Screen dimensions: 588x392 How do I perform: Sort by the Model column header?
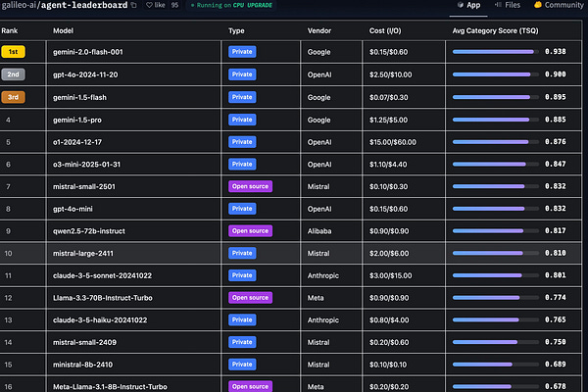click(x=63, y=30)
